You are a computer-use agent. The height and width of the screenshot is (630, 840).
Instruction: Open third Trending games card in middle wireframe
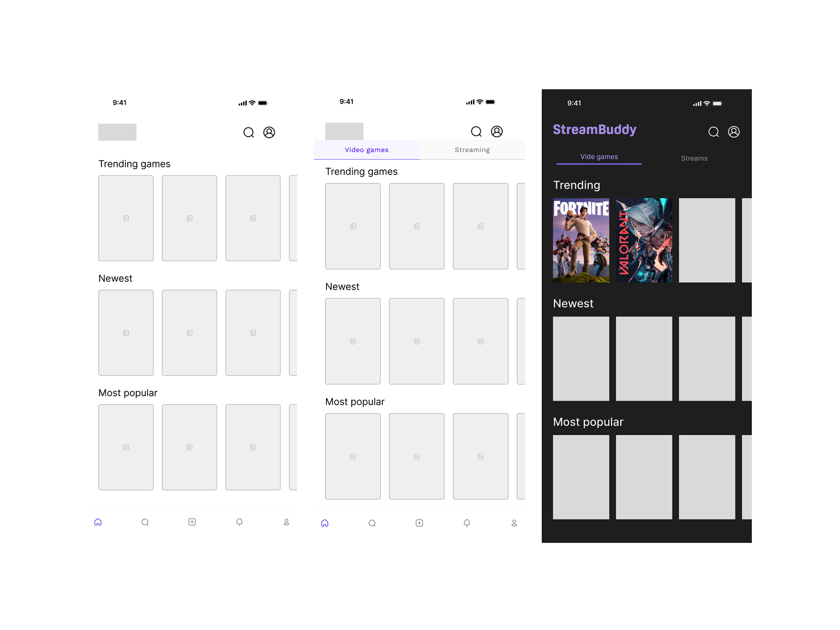click(x=481, y=226)
